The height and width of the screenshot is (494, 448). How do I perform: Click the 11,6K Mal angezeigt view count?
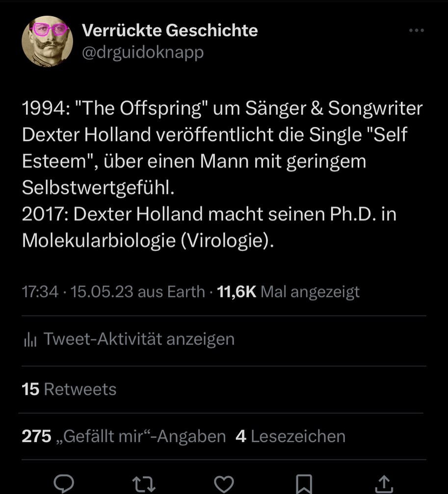288,292
